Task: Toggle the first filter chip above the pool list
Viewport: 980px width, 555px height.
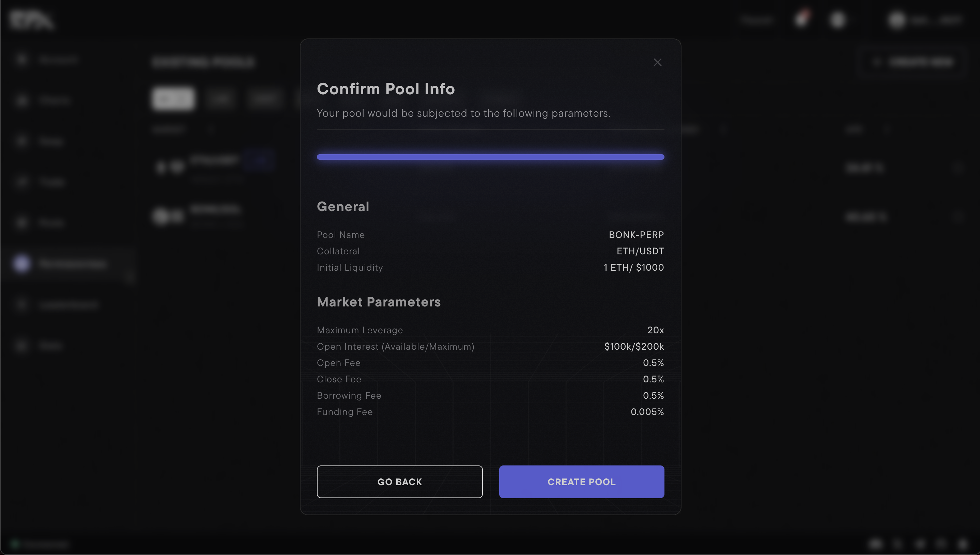Action: 173,99
